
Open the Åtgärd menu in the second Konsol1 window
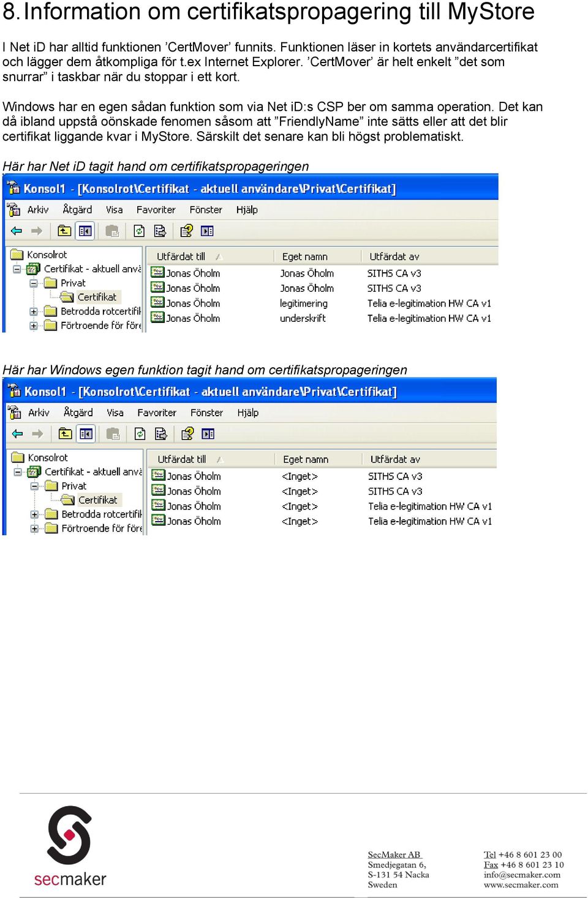78,413
